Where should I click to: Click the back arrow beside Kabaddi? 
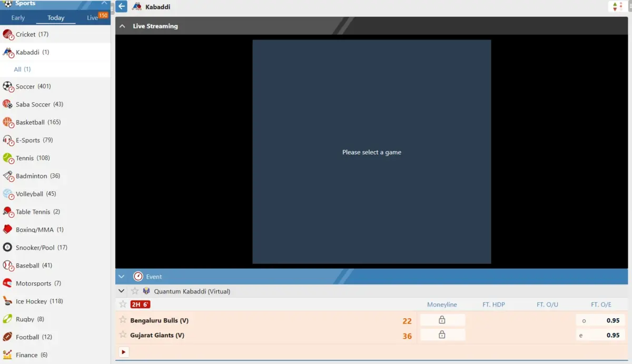122,7
